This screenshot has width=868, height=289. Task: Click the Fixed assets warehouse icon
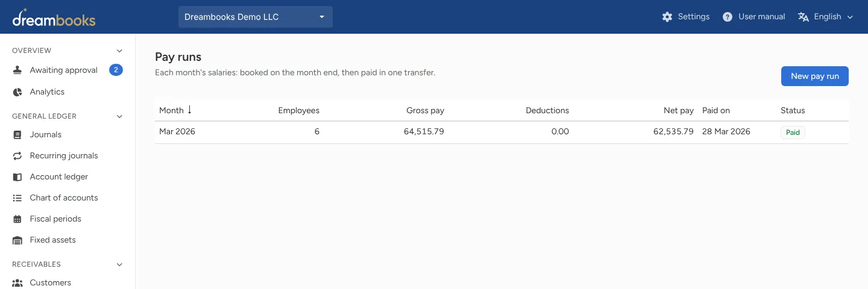(x=17, y=240)
